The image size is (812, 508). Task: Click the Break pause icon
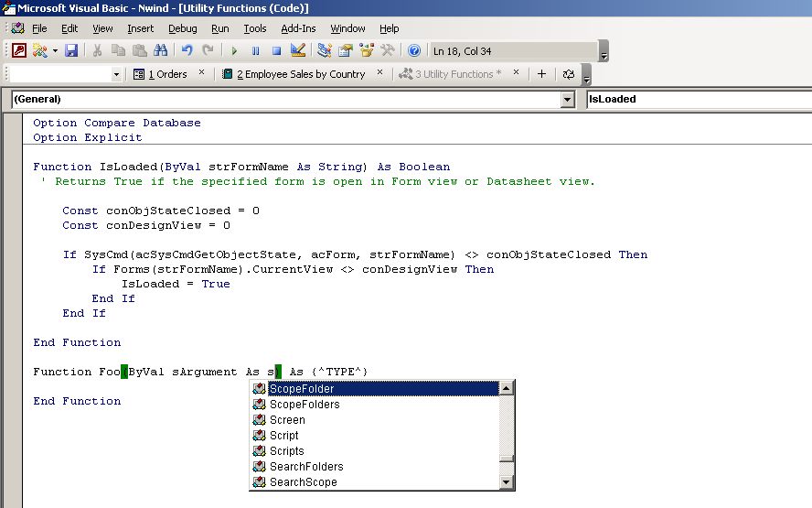pos(255,51)
